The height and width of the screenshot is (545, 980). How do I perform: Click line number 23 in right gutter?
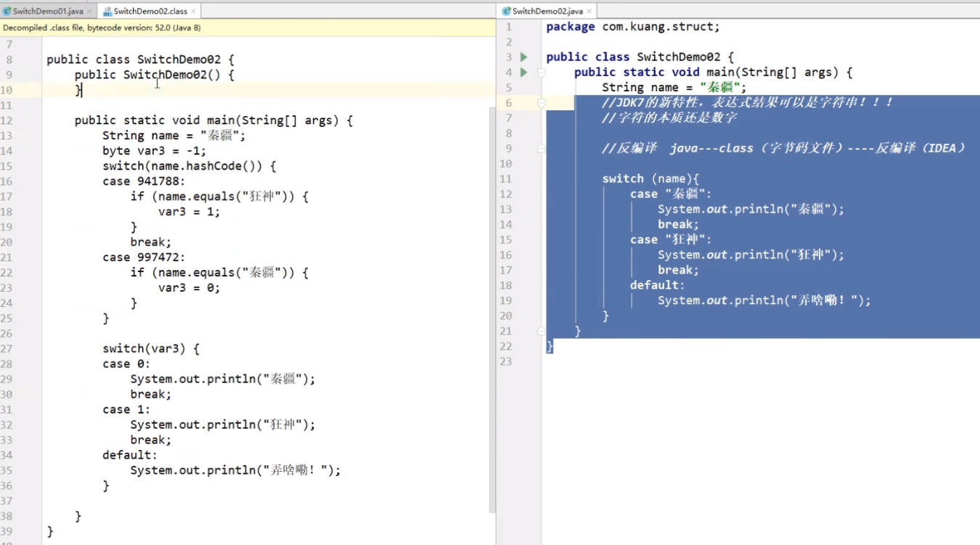point(505,361)
